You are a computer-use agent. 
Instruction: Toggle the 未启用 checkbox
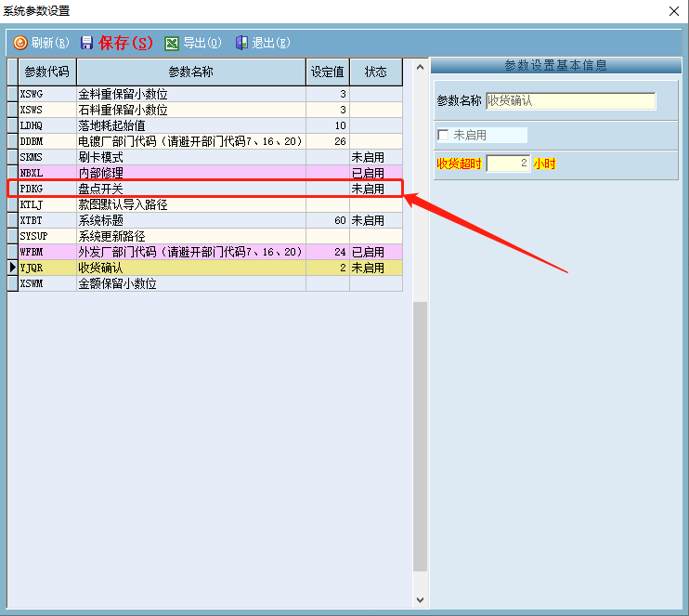click(443, 135)
